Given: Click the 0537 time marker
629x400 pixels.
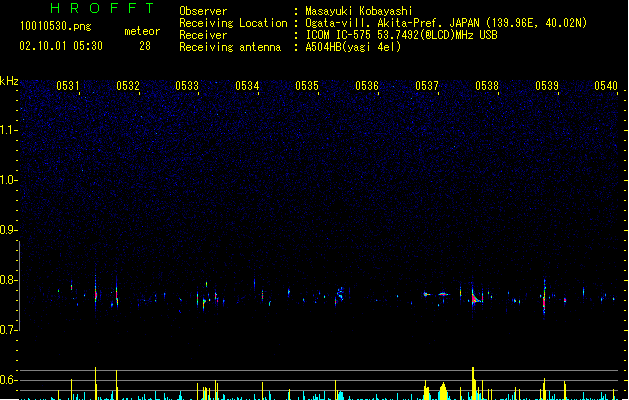Looking at the screenshot, I should point(427,86).
